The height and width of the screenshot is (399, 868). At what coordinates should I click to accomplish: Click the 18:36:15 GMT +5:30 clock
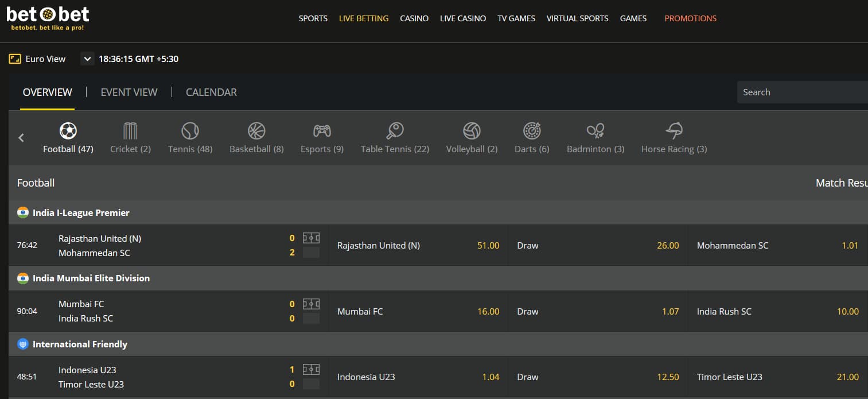138,59
